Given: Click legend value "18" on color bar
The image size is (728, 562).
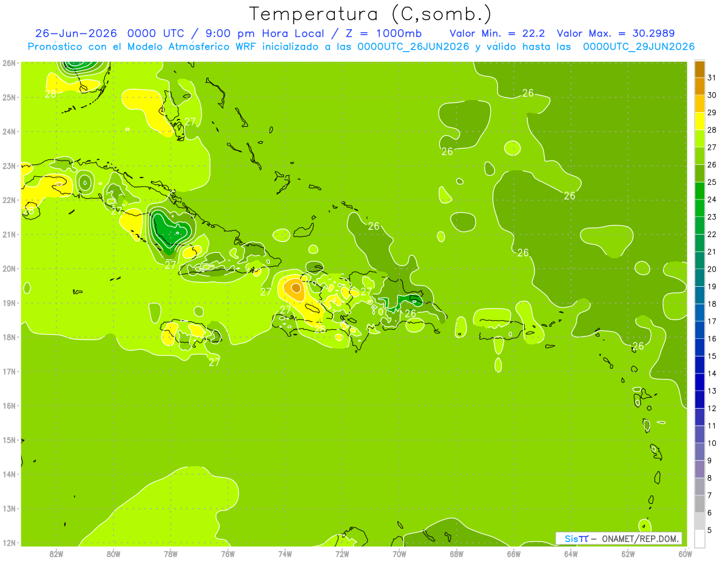Looking at the screenshot, I should click(x=712, y=304).
